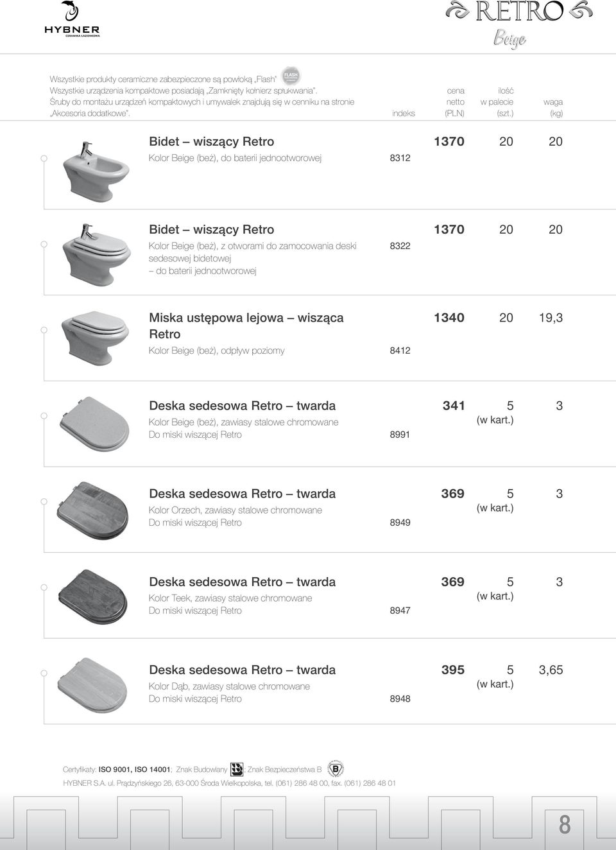Click the beige Deska sedesowa seat image
The width and height of the screenshot is (616, 850).
click(92, 425)
